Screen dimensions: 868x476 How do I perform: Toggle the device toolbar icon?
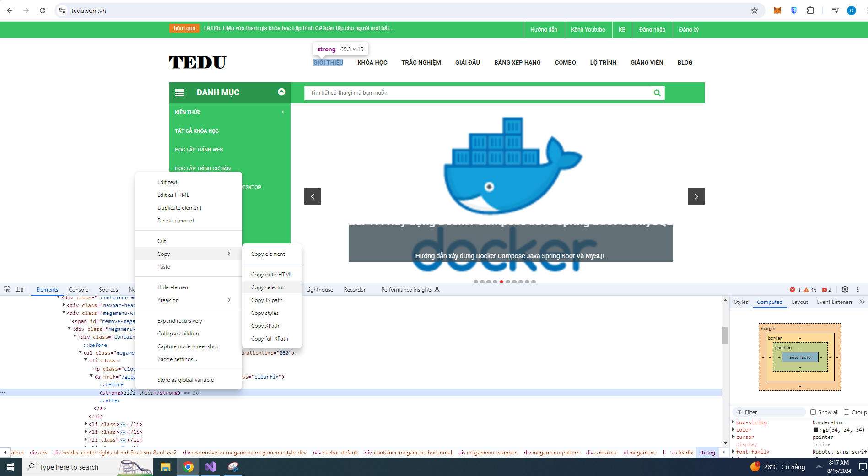tap(20, 289)
